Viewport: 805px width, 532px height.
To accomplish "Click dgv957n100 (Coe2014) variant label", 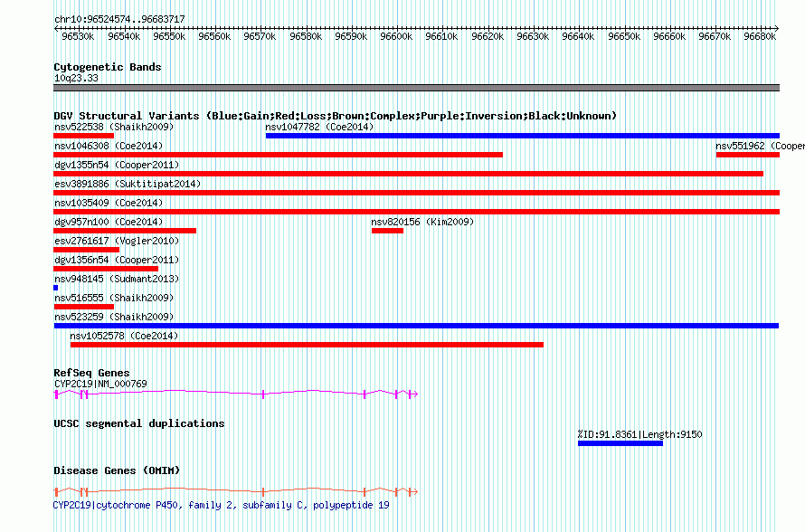I will click(x=109, y=222).
